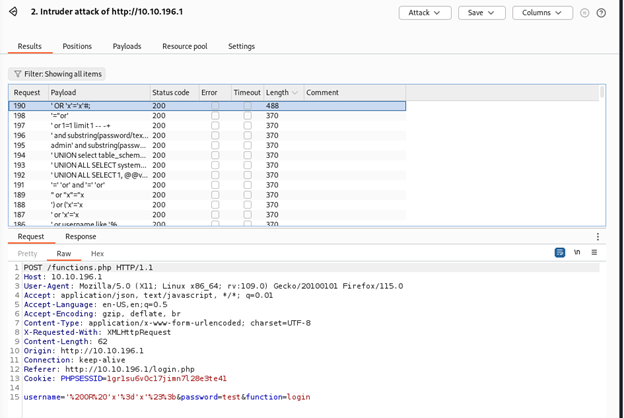Click the PHPSESSID cookie value
Viewport: 624px width, 418px height.
[x=167, y=379]
